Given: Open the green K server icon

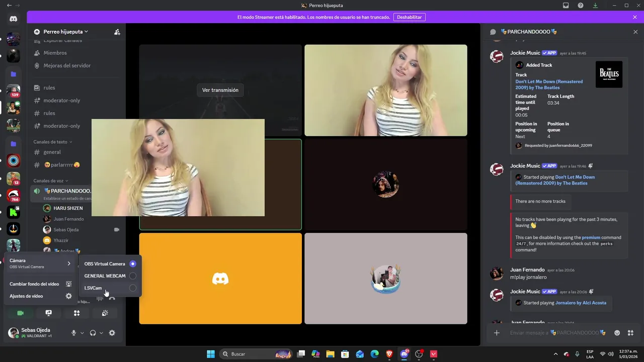Looking at the screenshot, I should pyautogui.click(x=13, y=212).
